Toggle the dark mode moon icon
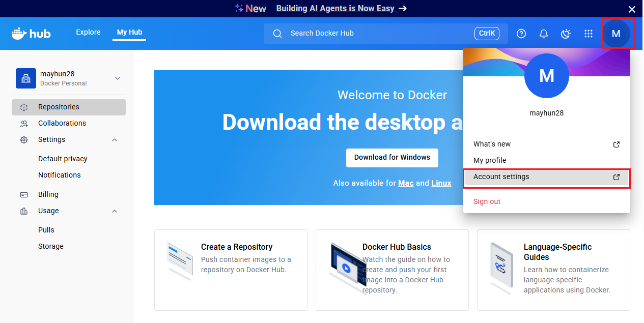 click(566, 34)
